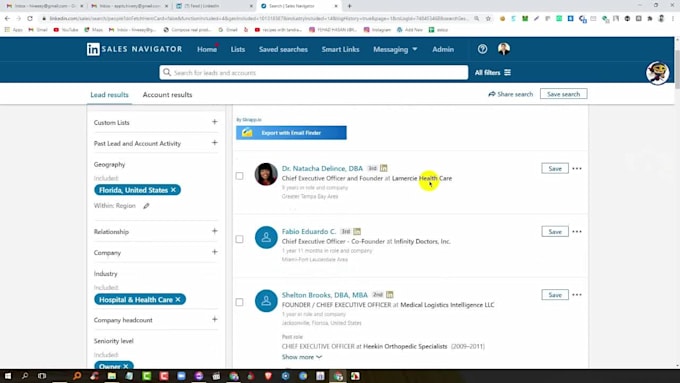Open Admin section

pyautogui.click(x=443, y=49)
